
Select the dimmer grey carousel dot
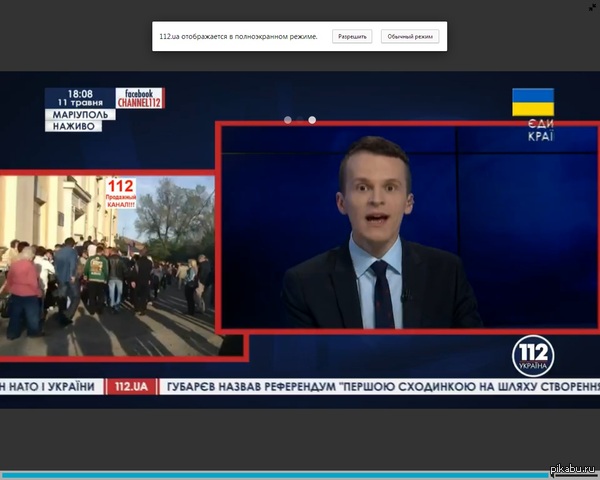[x=288, y=120]
